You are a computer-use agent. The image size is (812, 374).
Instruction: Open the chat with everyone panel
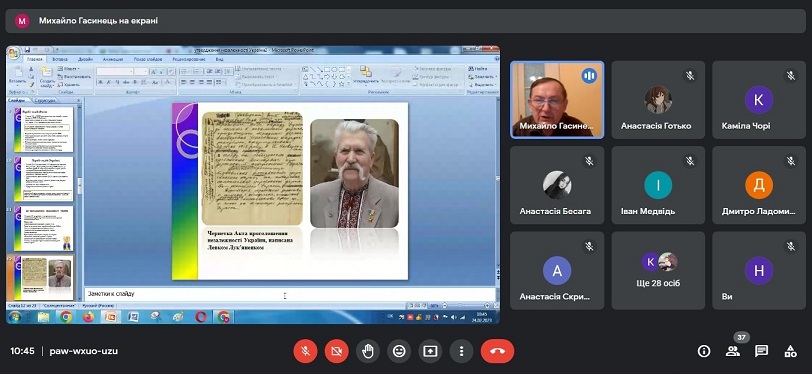click(x=761, y=352)
